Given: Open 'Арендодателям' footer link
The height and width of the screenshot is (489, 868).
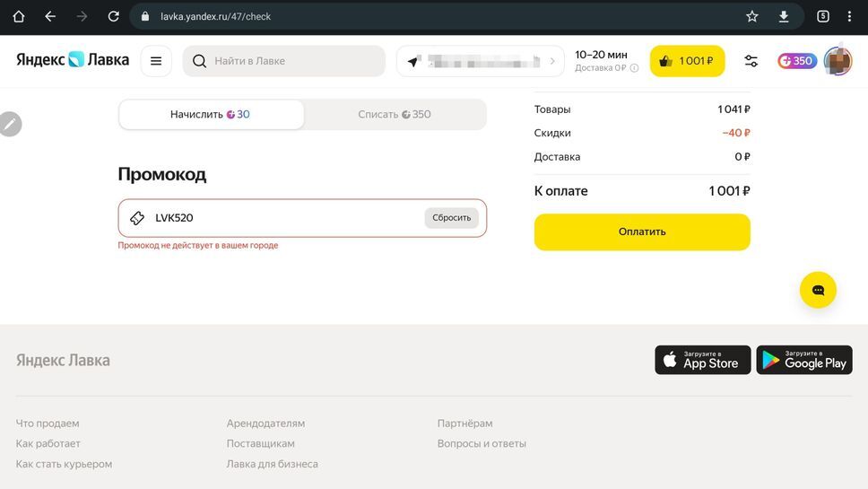Looking at the screenshot, I should [x=265, y=424].
